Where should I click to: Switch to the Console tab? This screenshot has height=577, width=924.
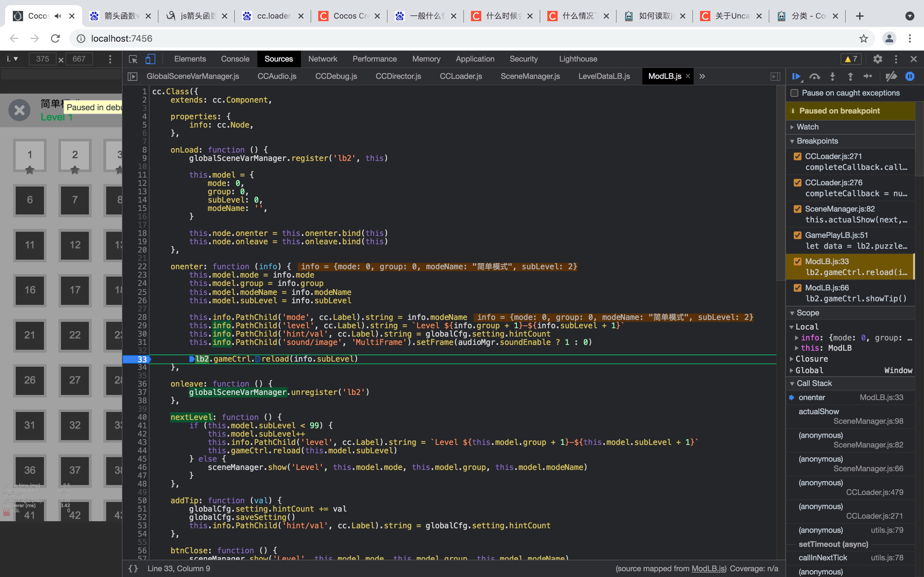235,59
